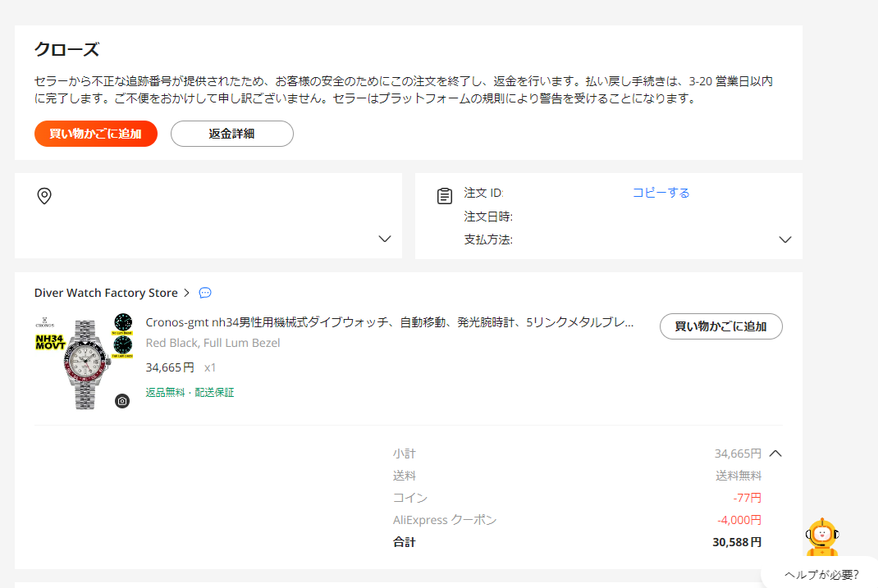The height and width of the screenshot is (588, 878).
Task: Click the 注文日時 label
Action: point(488,217)
